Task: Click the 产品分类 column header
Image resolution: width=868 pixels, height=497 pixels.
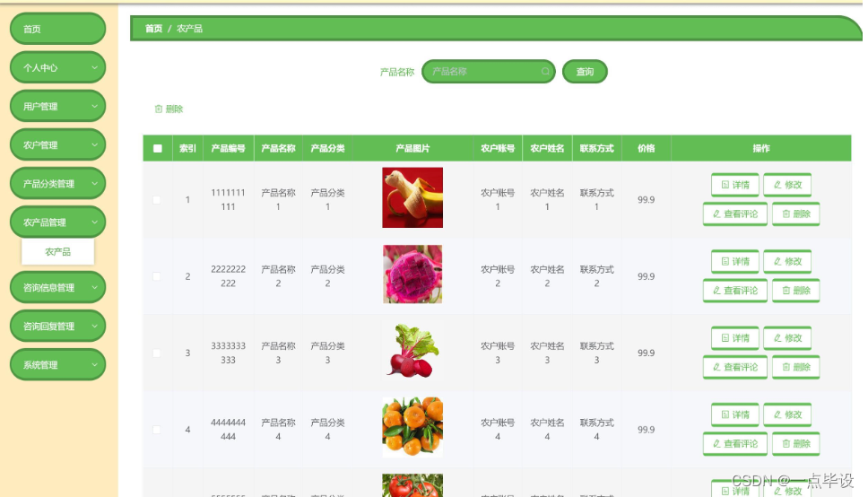Action: point(327,149)
